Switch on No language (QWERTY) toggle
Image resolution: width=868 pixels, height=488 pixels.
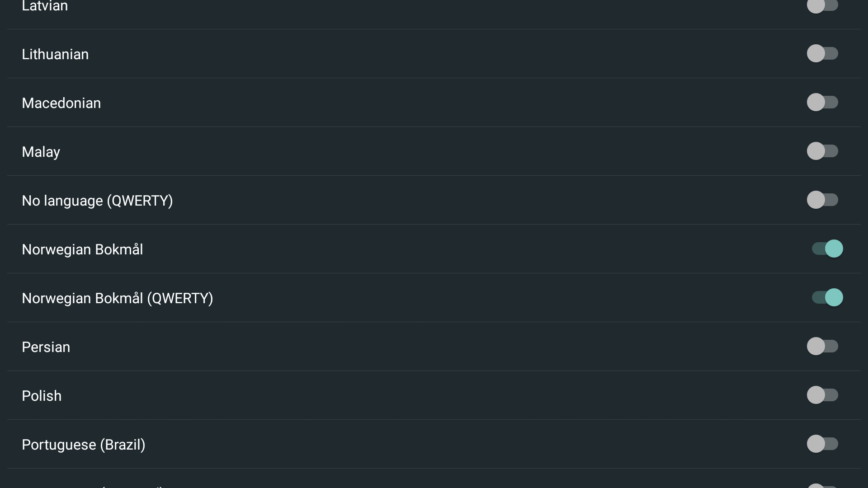pyautogui.click(x=822, y=200)
